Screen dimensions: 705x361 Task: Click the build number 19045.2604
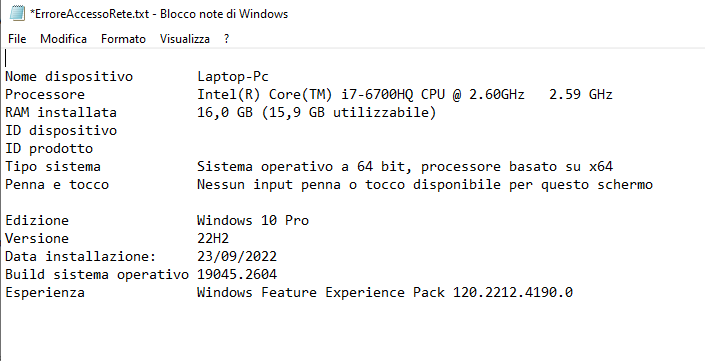tap(237, 274)
